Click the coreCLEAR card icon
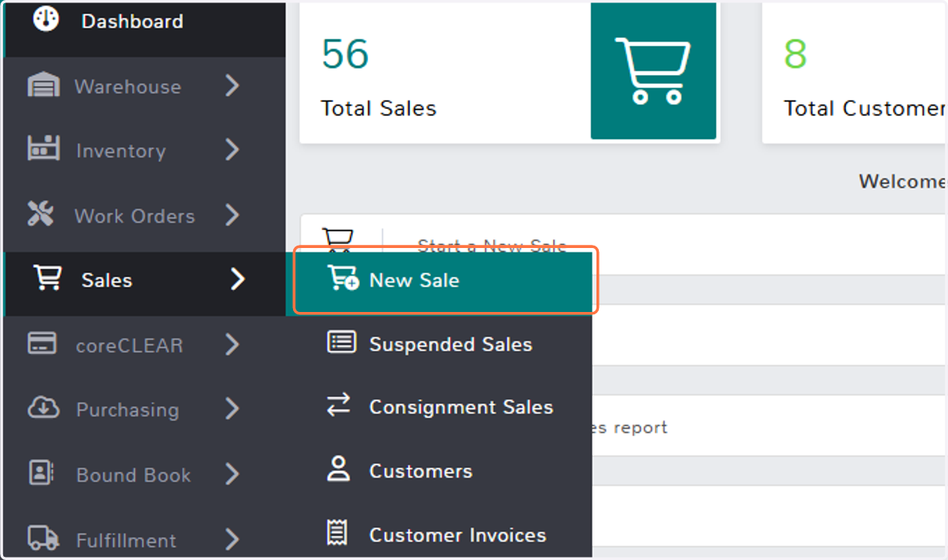The width and height of the screenshot is (948, 560). point(42,344)
